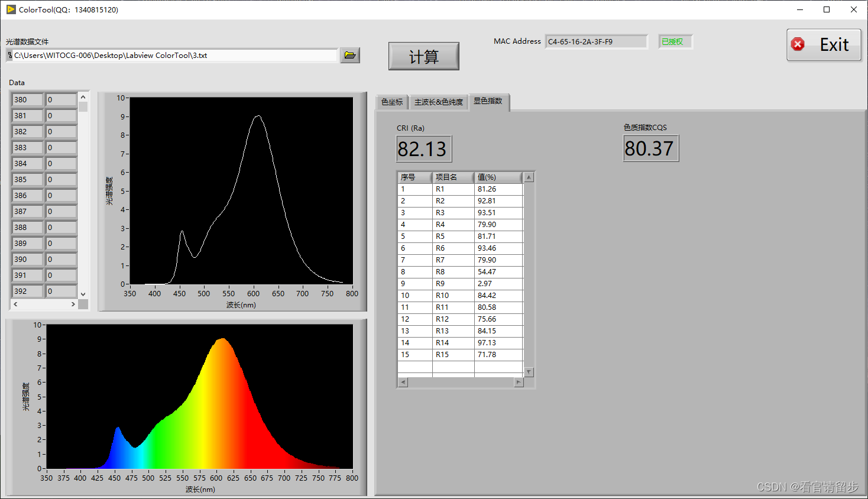Click the Data array vertical scrollbar thumb
868x499 pixels.
pyautogui.click(x=83, y=107)
